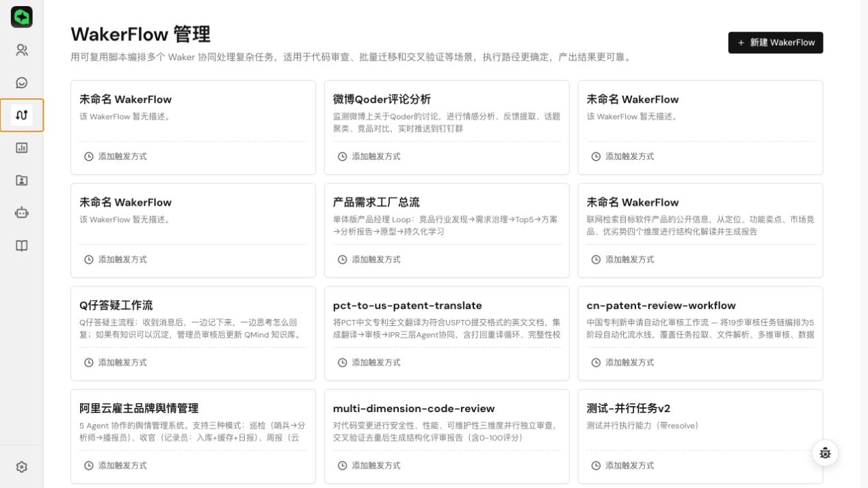Viewport: 868px width, 488px height.
Task: Click description Q仔答疑主流程：收到消息后
Action: (x=192, y=329)
